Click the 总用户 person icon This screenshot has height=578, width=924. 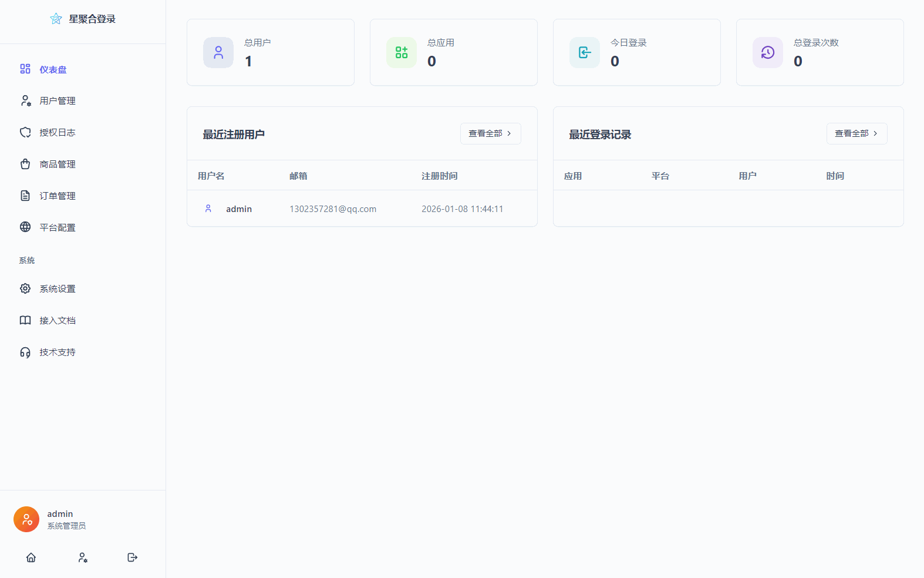[x=218, y=53]
